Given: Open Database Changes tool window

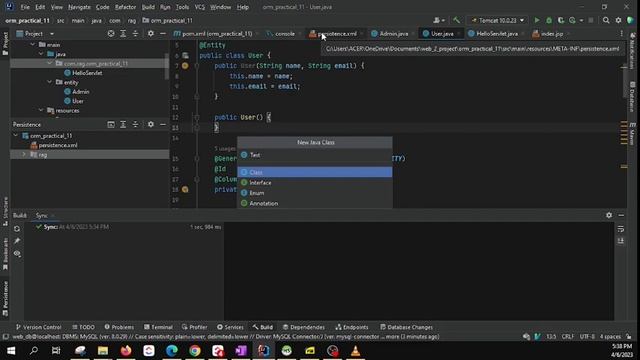Looking at the screenshot, I should (407, 327).
